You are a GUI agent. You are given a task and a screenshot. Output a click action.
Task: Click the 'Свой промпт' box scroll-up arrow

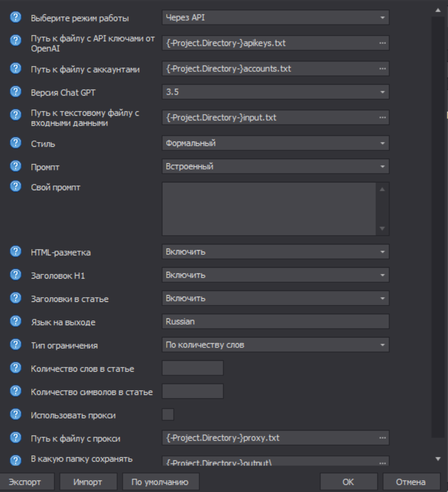tap(382, 189)
